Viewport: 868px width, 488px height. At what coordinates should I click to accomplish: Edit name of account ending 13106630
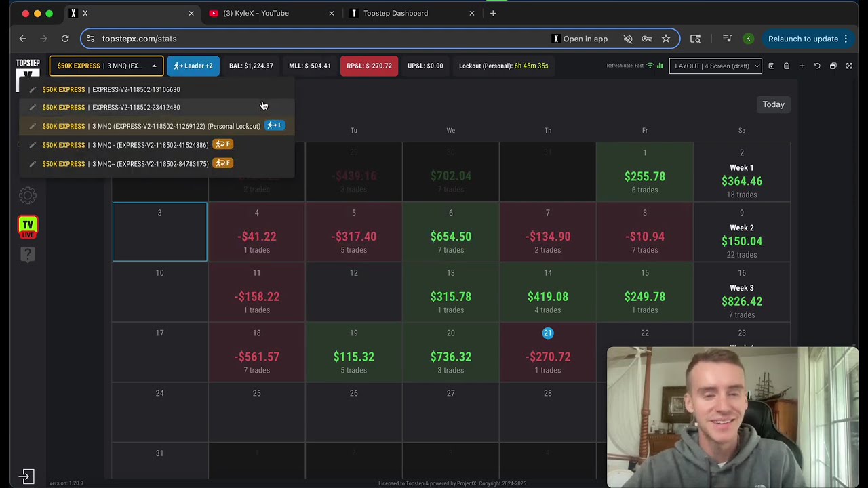(33, 89)
